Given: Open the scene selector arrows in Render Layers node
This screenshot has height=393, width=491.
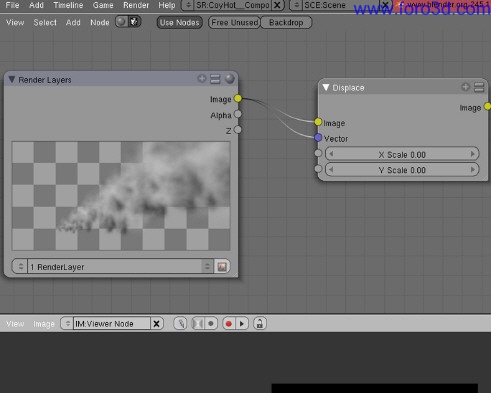Looking at the screenshot, I should pyautogui.click(x=20, y=266).
